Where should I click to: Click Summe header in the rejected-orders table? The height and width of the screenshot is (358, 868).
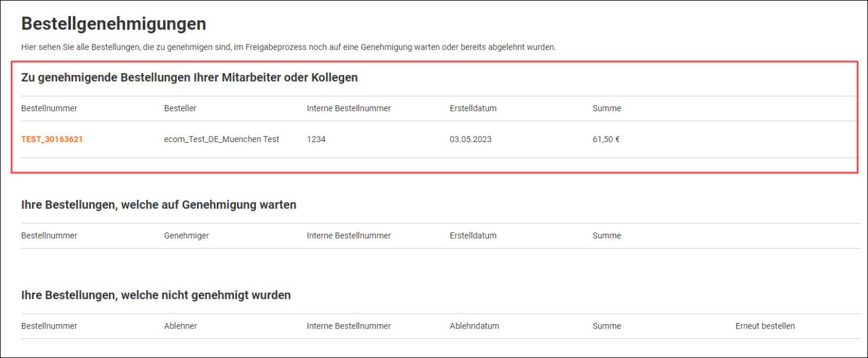(x=606, y=326)
